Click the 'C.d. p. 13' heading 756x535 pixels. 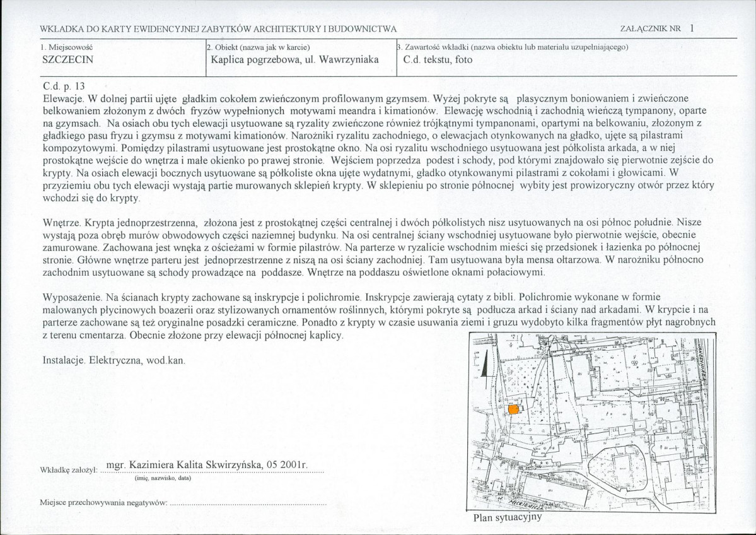point(64,86)
